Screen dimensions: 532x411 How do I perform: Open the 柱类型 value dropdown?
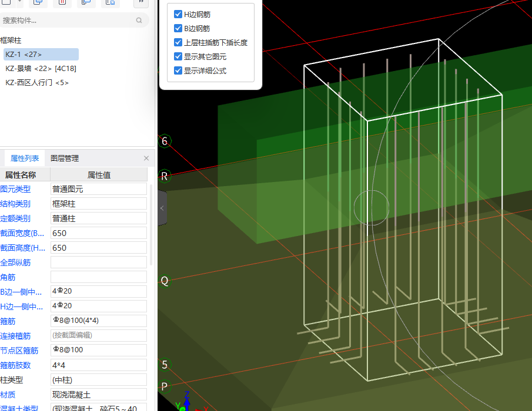tap(98, 380)
